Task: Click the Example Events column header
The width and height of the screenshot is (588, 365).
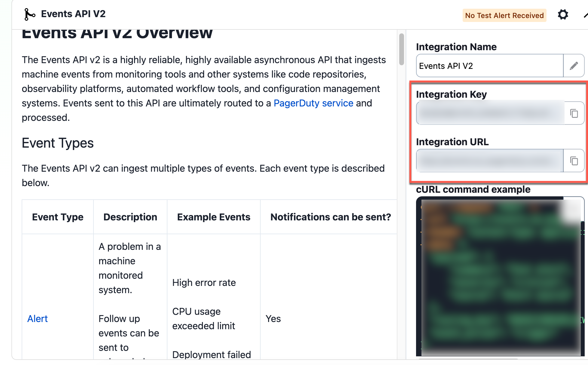Action: [213, 217]
